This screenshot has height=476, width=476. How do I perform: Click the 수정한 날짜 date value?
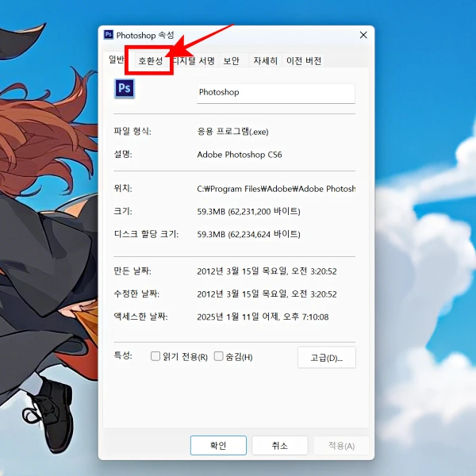[x=267, y=294]
